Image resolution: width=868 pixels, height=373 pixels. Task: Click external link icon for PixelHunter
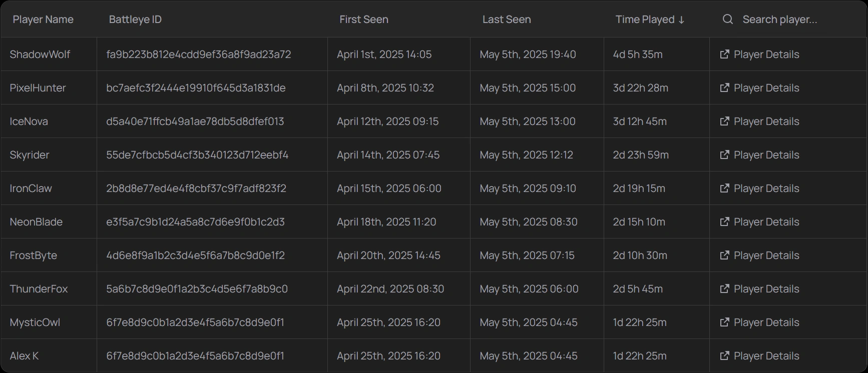[724, 88]
